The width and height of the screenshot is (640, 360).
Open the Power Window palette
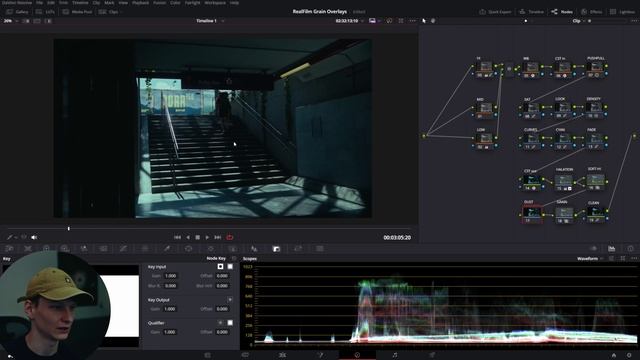189,249
